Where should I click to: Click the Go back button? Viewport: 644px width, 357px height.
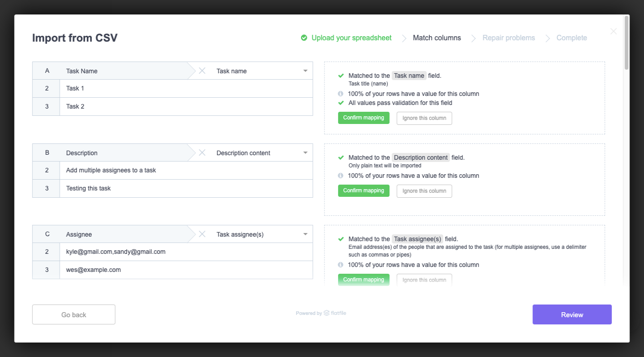coord(73,314)
